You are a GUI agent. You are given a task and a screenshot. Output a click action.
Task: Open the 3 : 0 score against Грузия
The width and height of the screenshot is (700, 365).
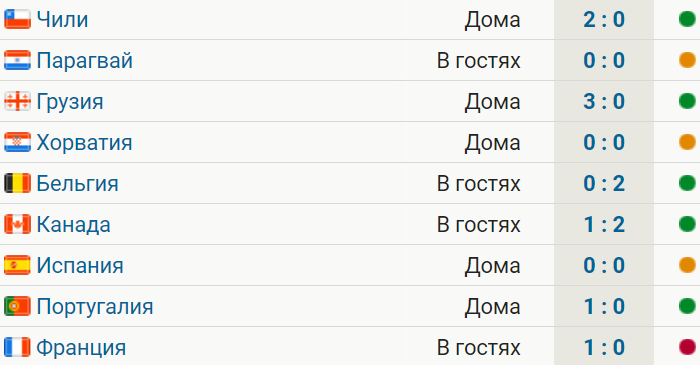pyautogui.click(x=604, y=101)
